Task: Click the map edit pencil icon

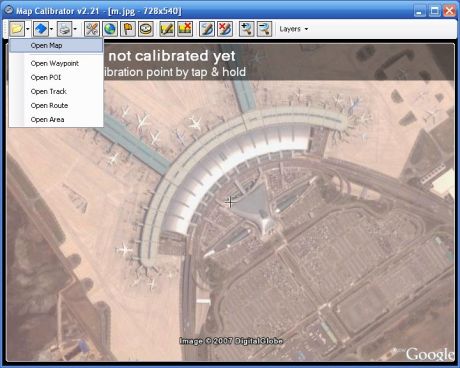Action: tap(167, 29)
